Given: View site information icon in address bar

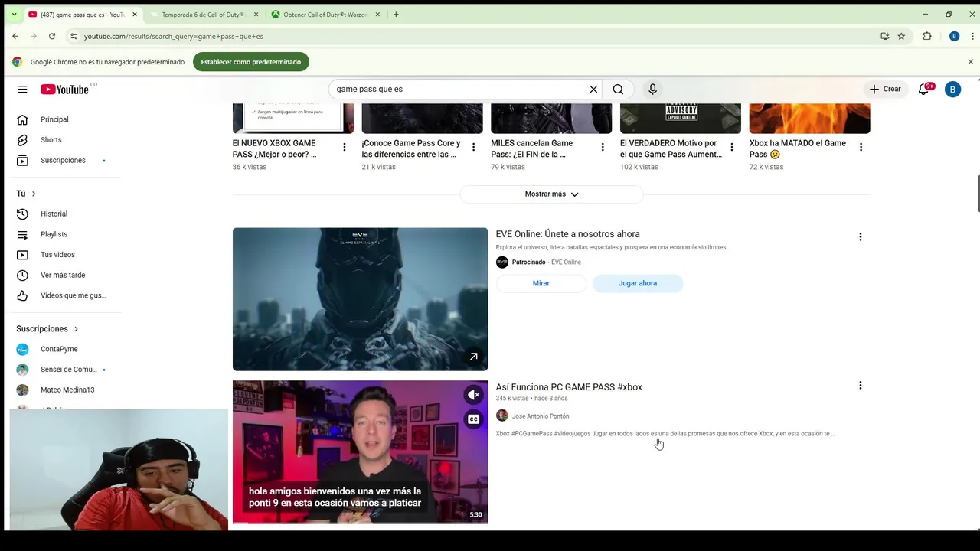Looking at the screenshot, I should tap(73, 36).
